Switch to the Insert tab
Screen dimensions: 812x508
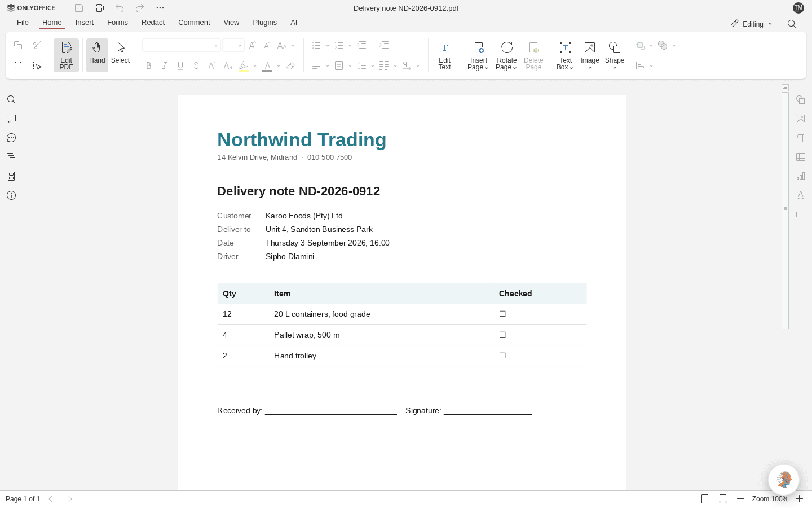85,23
